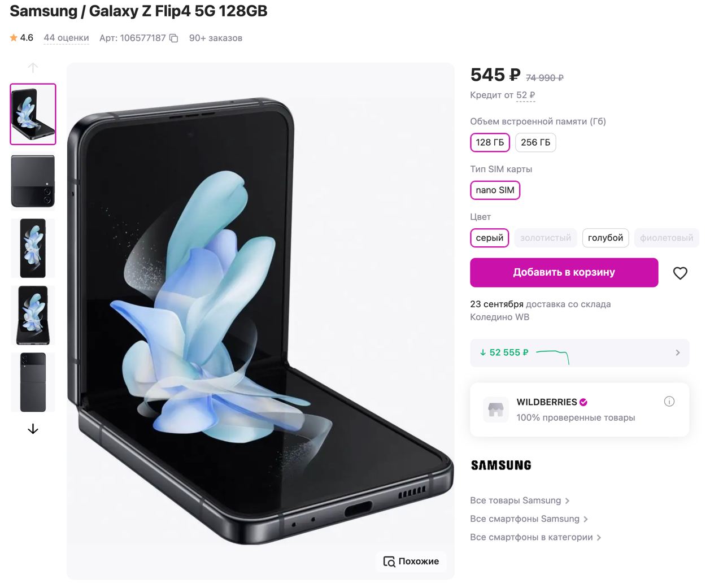Open seller info via the info icon
Screen dimensions: 723x588
click(x=669, y=402)
